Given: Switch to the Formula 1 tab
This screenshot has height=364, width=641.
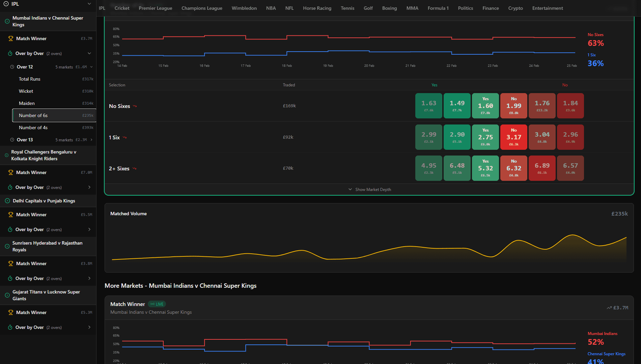Looking at the screenshot, I should click(x=438, y=8).
